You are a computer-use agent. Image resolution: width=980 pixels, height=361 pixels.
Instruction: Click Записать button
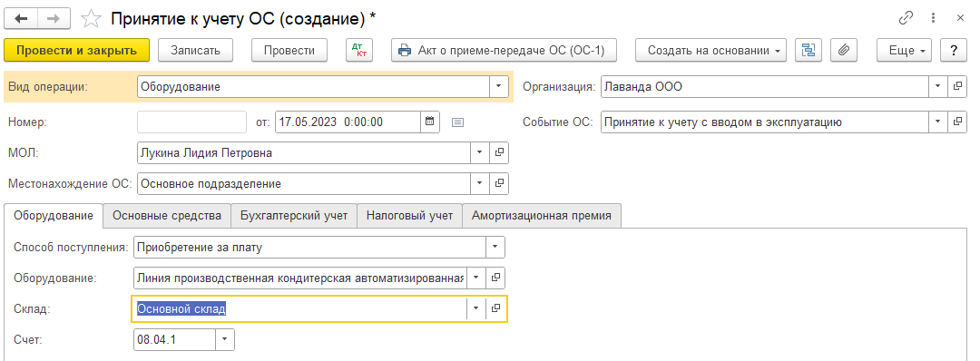coord(196,51)
